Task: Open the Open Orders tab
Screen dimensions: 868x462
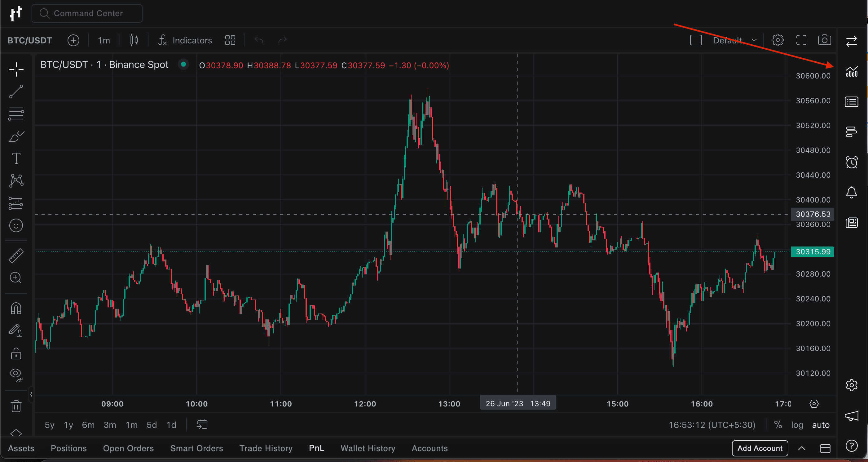Action: click(x=128, y=448)
